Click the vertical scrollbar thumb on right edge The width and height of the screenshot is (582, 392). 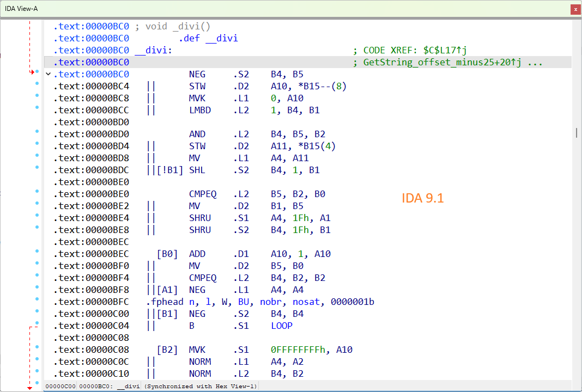577,133
